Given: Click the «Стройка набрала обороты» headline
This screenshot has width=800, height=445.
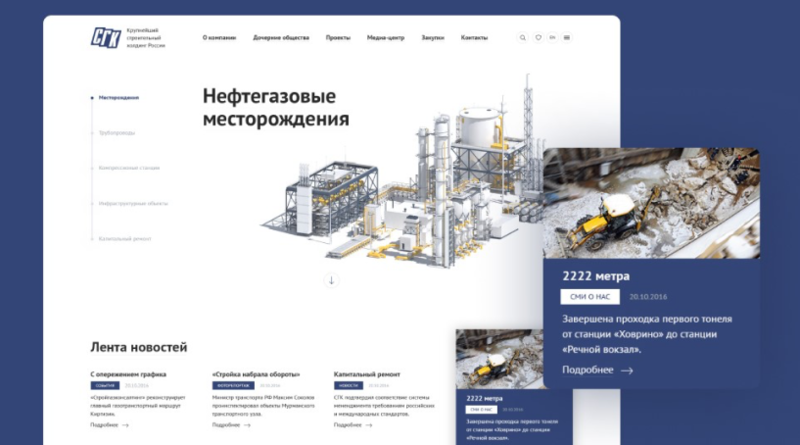Looking at the screenshot, I should [256, 374].
